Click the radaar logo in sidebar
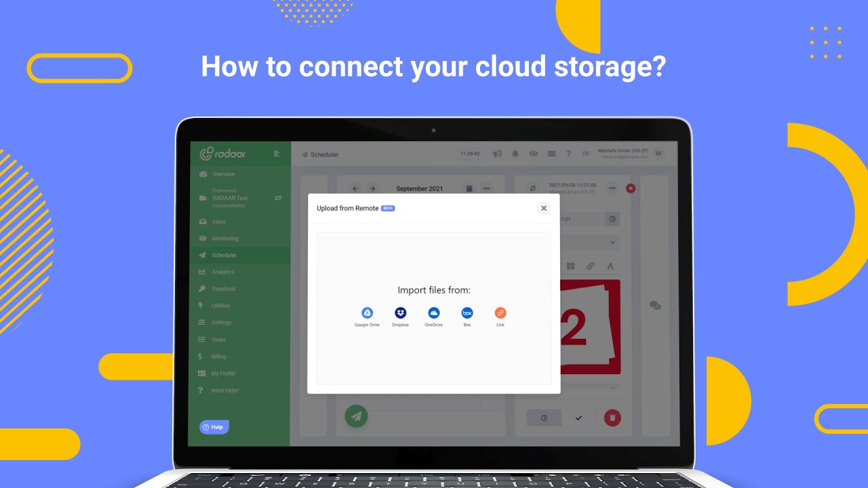 click(223, 154)
